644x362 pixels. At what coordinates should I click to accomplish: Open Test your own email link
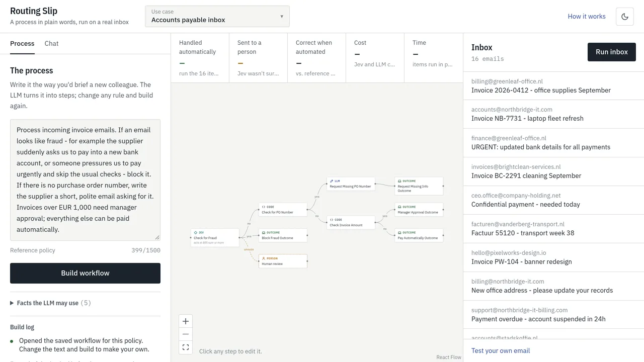(x=501, y=351)
